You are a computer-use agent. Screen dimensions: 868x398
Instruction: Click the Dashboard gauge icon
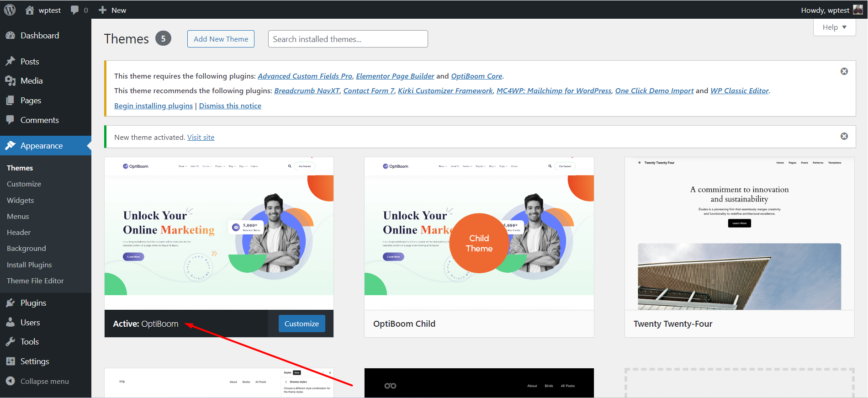(10, 35)
